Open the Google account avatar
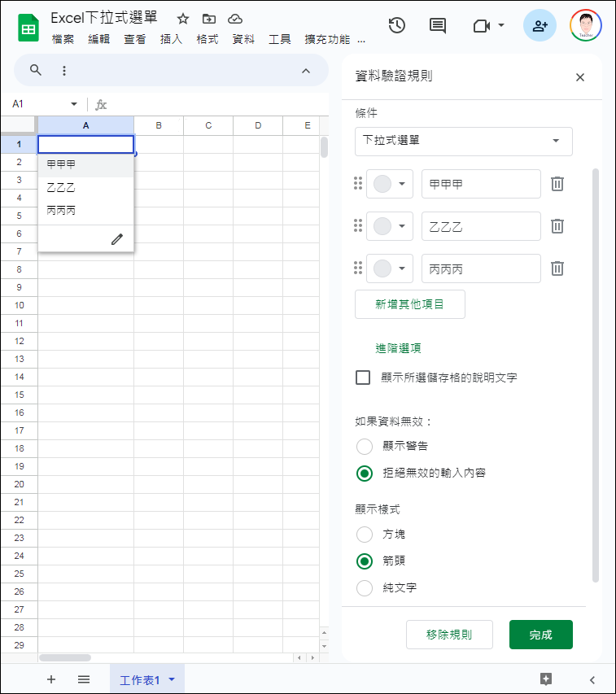The image size is (616, 694). pyautogui.click(x=585, y=26)
